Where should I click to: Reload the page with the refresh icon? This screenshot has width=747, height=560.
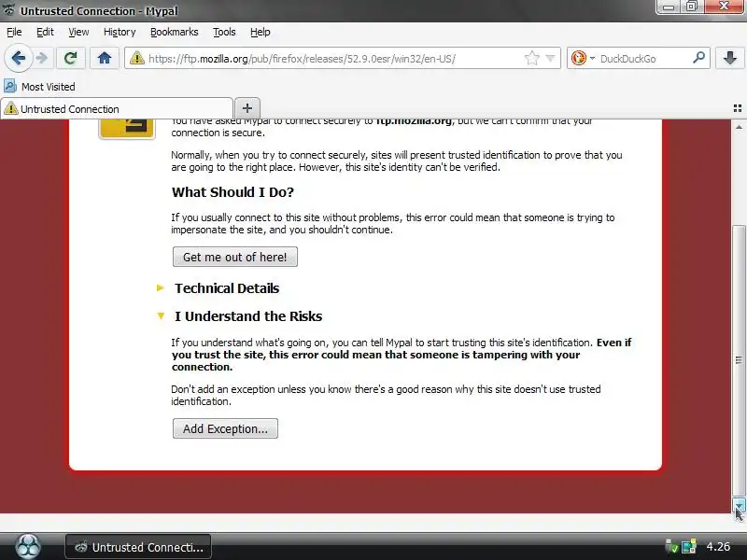tap(71, 59)
